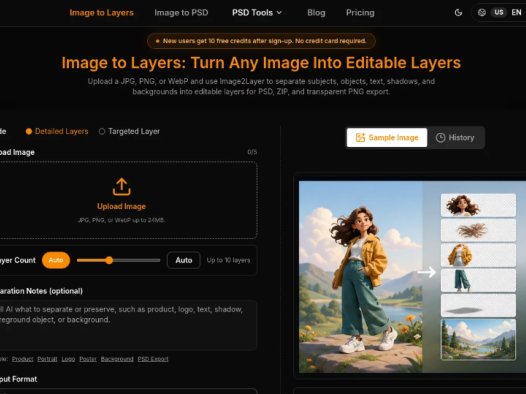Click the image icon on Sample Image tab
526x394 pixels.
coord(360,137)
